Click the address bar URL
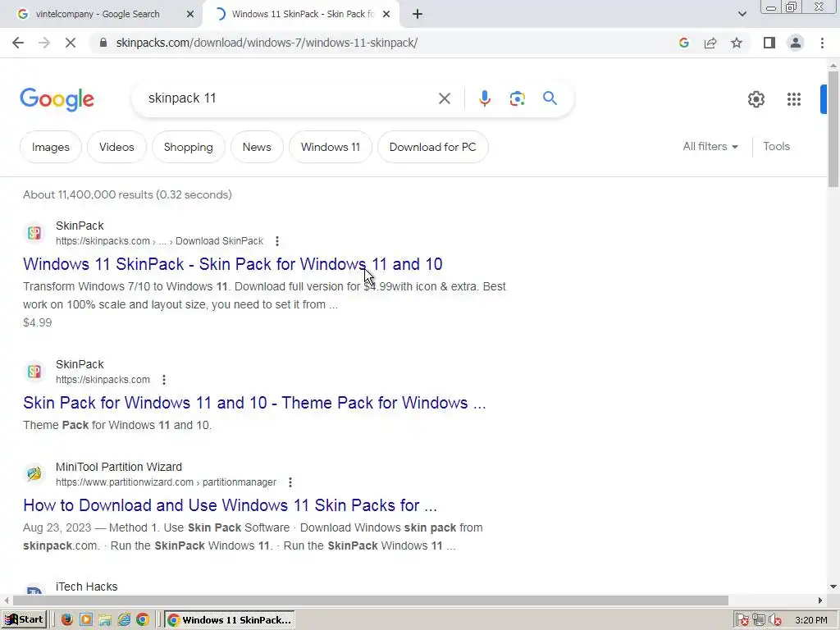The height and width of the screenshot is (630, 840). (x=267, y=43)
